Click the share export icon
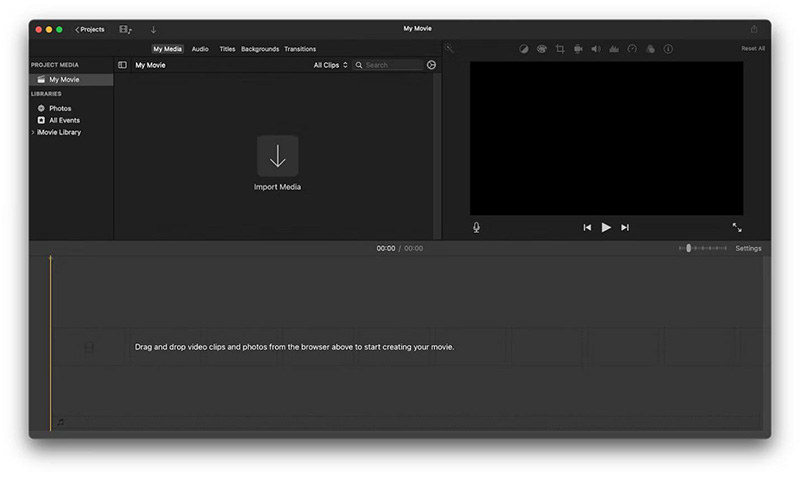The height and width of the screenshot is (477, 800). point(754,29)
